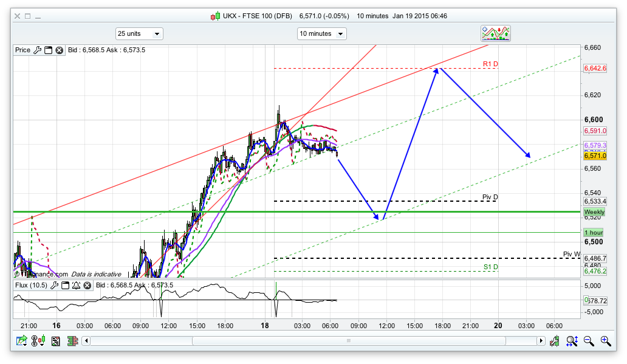627x364 pixels.
Task: Open Price panel settings wrench
Action: pos(37,50)
